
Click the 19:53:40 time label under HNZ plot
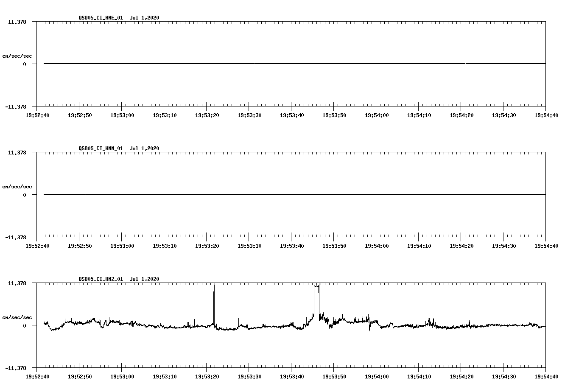point(292,376)
